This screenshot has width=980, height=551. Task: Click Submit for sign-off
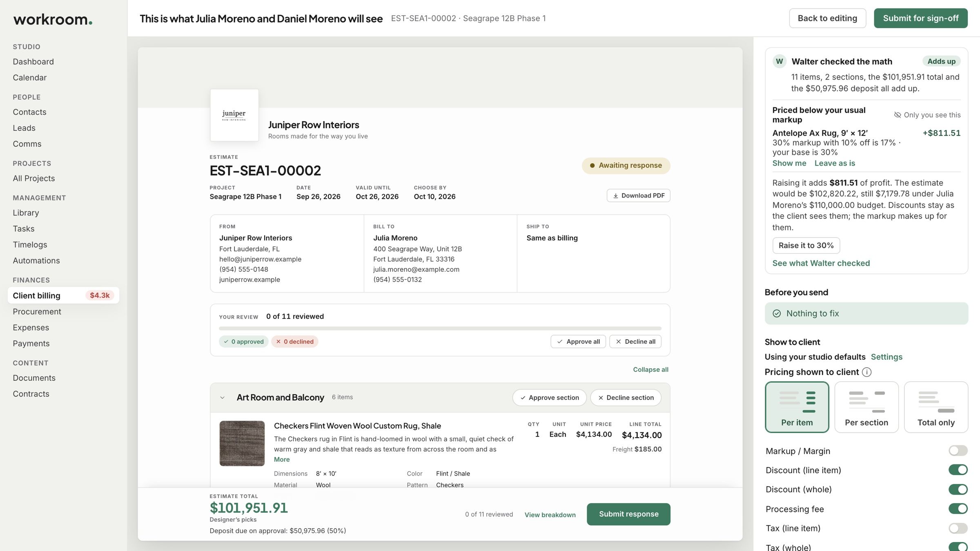click(x=920, y=18)
